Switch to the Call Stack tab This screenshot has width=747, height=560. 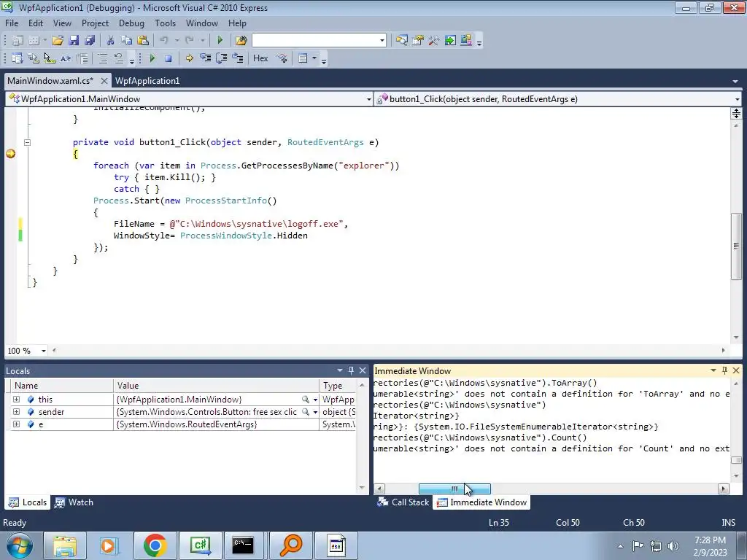[403, 502]
